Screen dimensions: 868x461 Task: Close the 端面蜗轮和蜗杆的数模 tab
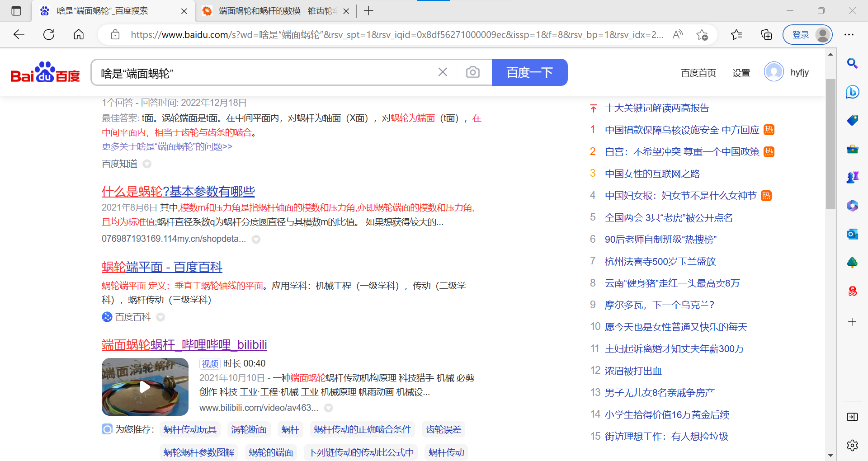tap(346, 11)
